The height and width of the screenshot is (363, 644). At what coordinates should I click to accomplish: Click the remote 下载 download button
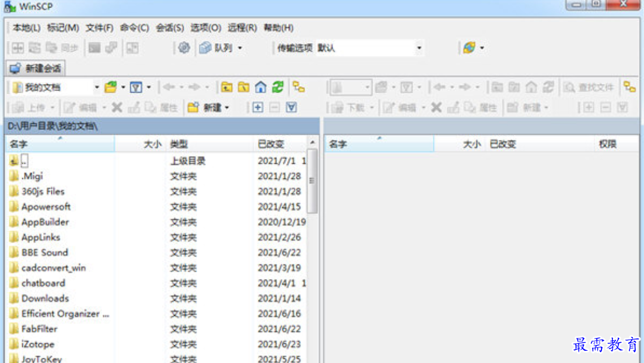click(x=348, y=108)
